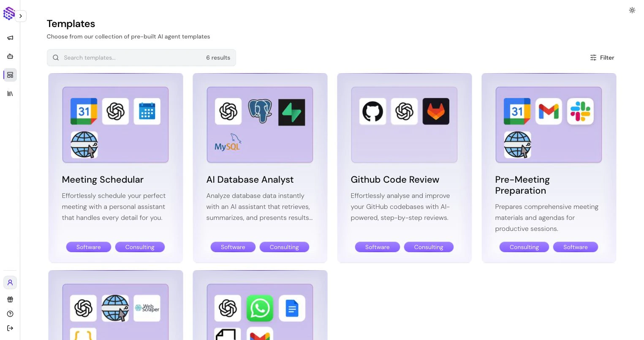This screenshot has height=340, width=644.
Task: Click OpenAI icon in Github Code Review card
Action: [x=404, y=112]
